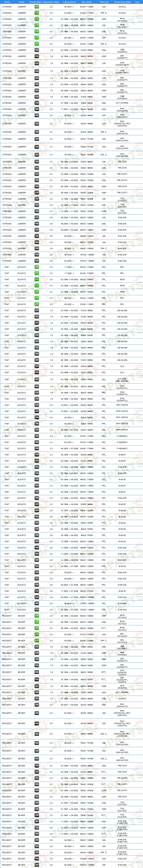Screen dimensions: 143x868
Task: Click the petrol icon in the Peugeot Boxer RFL 244, Z_ row
Action: coord(37,640)
